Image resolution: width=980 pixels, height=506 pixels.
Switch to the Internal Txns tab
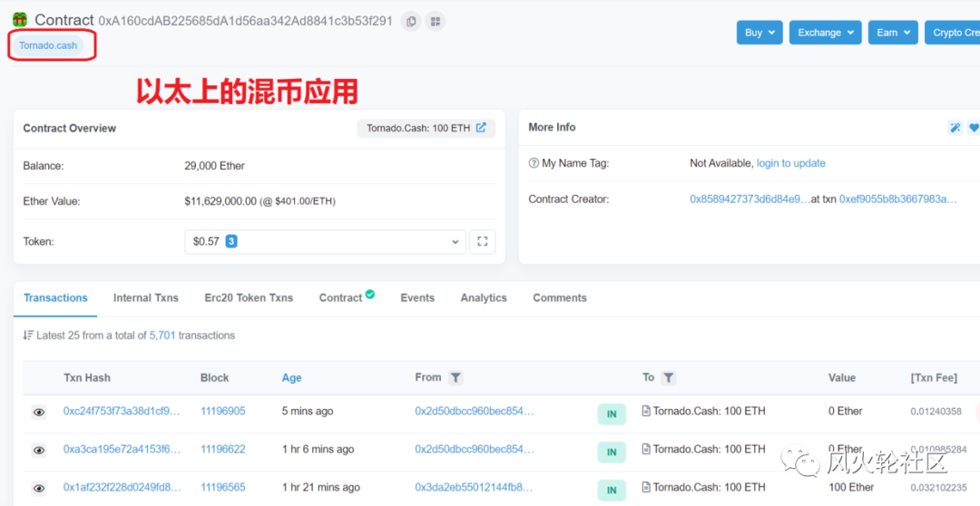[x=145, y=297]
